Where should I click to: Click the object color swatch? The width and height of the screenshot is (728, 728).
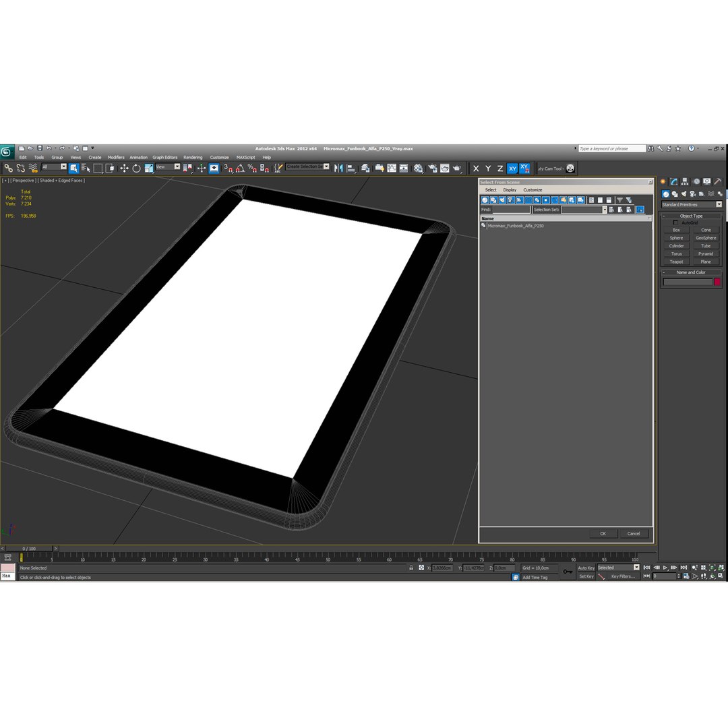pos(717,282)
